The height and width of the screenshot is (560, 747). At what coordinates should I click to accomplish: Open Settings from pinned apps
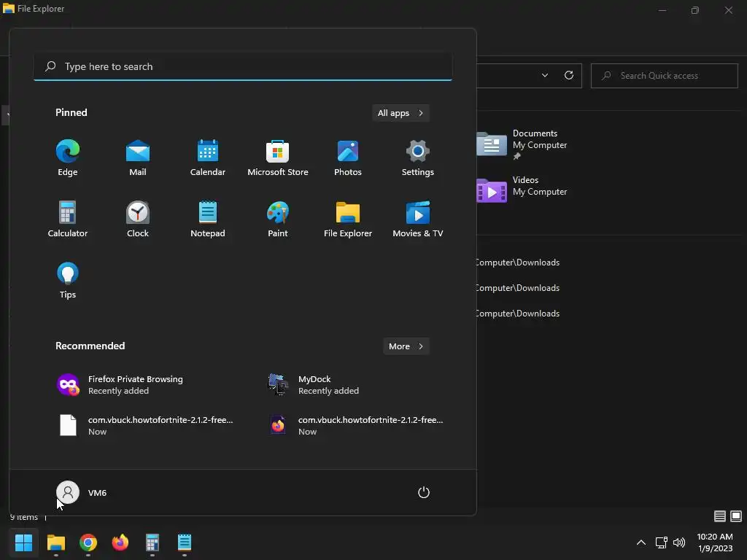pyautogui.click(x=418, y=158)
